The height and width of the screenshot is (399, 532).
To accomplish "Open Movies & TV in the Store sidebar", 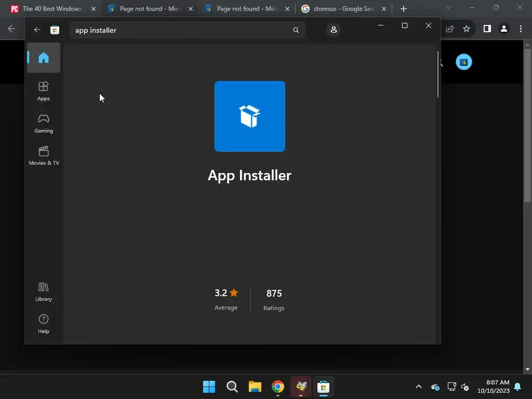I will pyautogui.click(x=44, y=155).
